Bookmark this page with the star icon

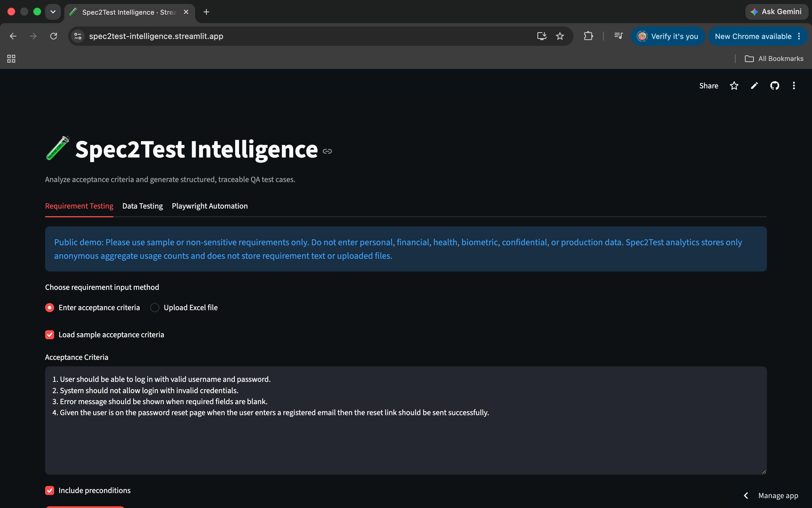click(560, 36)
